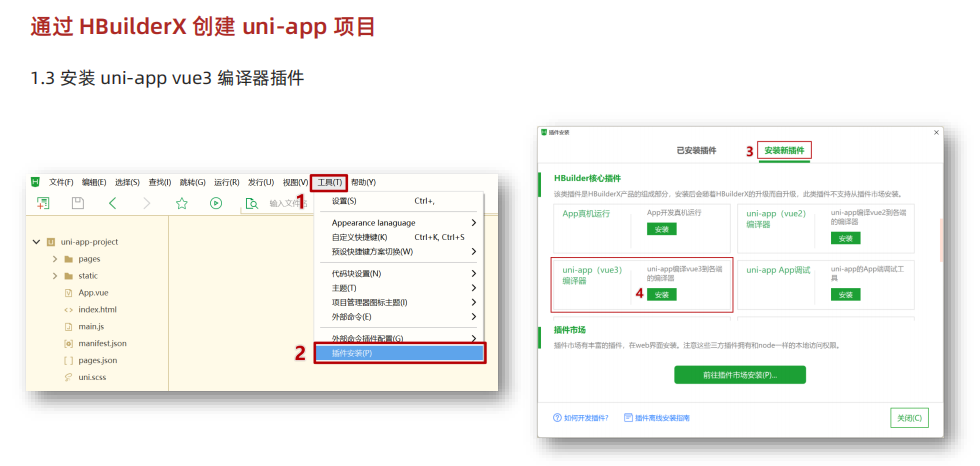Open the 查找(I) menu
The image size is (980, 466).
(x=160, y=182)
